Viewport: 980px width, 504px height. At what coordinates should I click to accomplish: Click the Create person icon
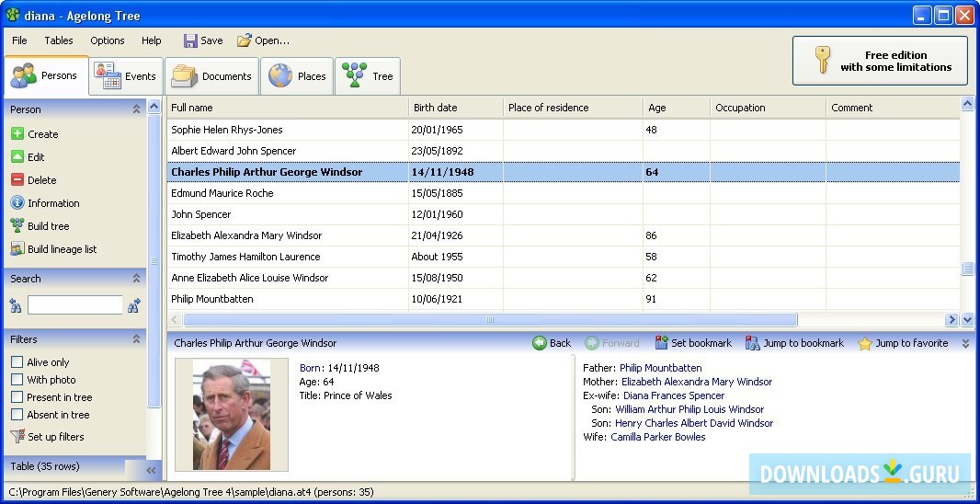[x=17, y=134]
